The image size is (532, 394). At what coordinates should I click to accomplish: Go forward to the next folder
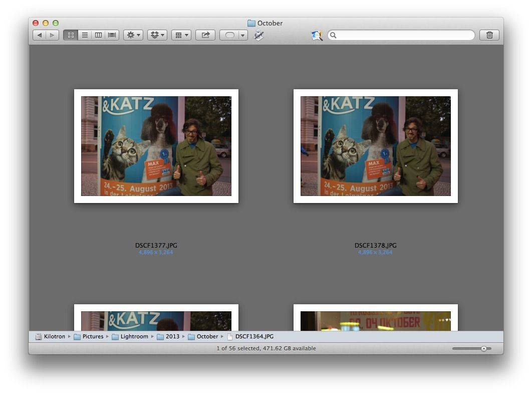point(52,35)
